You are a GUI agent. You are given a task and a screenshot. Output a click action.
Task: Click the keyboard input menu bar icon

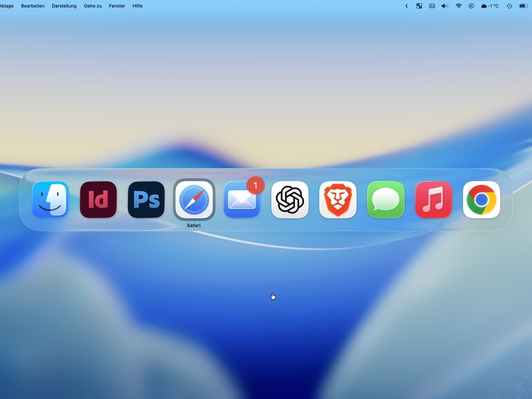[x=432, y=6]
